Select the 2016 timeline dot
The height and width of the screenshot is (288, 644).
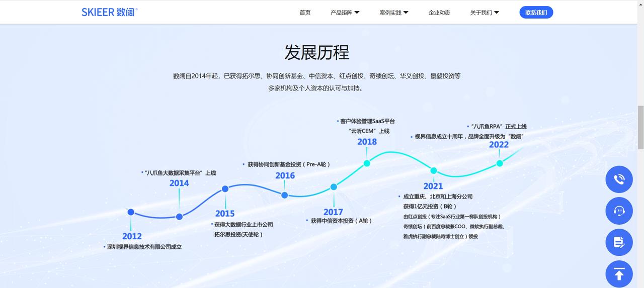[x=284, y=195]
